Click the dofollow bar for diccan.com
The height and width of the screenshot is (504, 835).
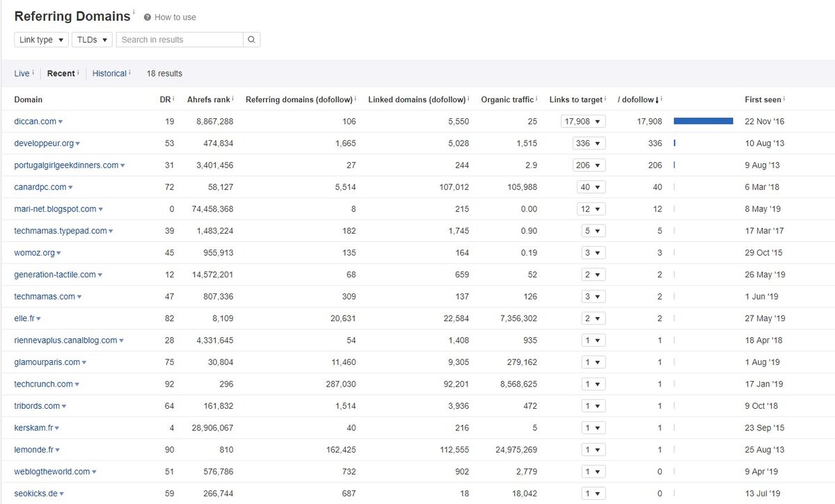703,121
